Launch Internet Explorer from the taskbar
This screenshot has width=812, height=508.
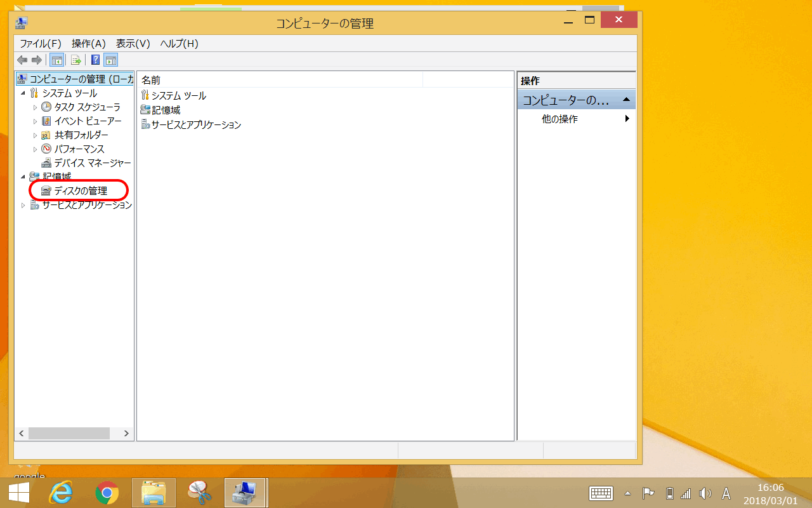pyautogui.click(x=62, y=493)
